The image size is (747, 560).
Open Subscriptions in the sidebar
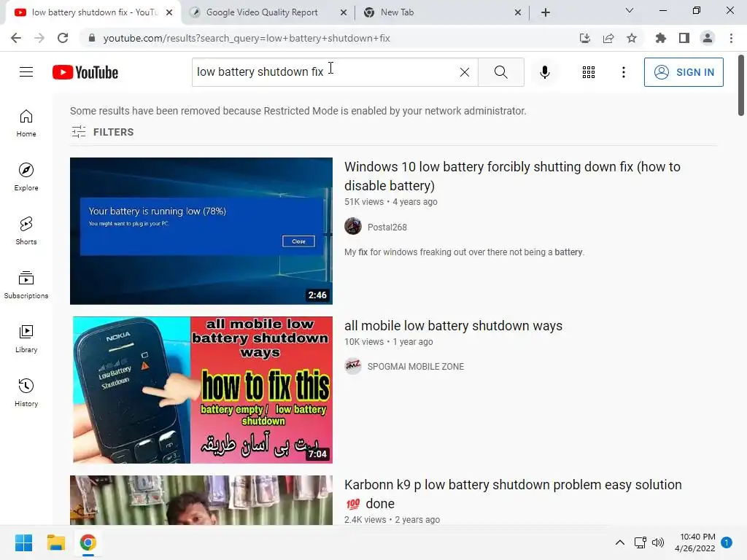pos(26,284)
